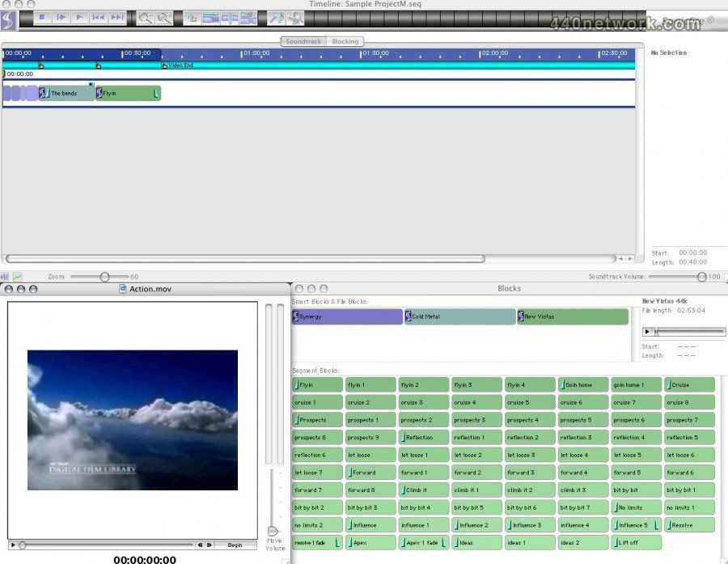
Task: Step back one frame in Action.mov
Action: 200,545
